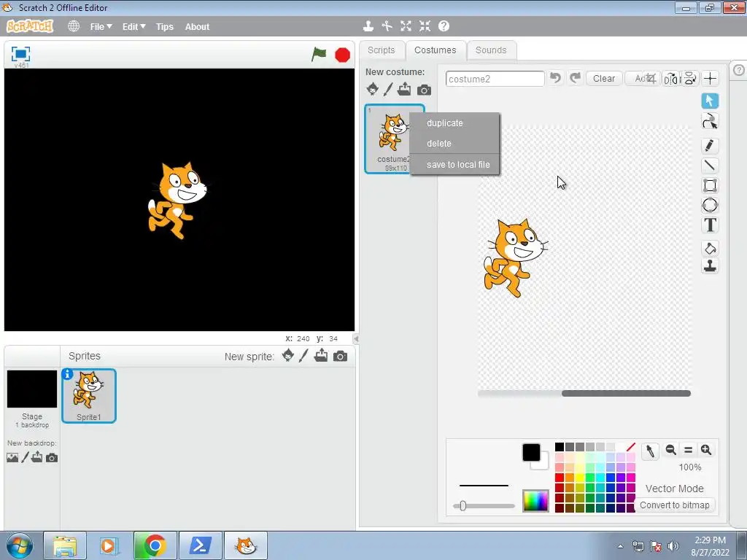
Task: Start project with green flag
Action: [x=319, y=54]
